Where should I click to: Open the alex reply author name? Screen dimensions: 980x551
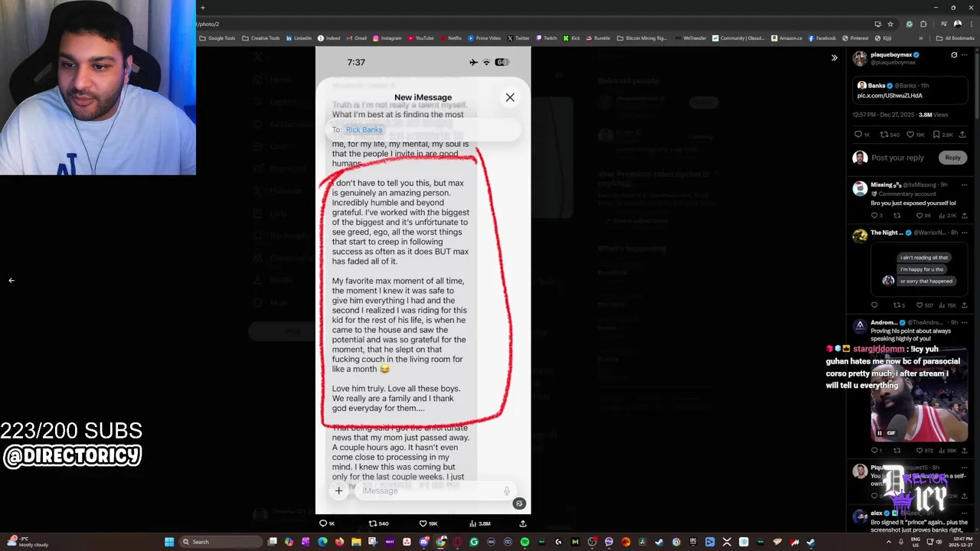[876, 514]
